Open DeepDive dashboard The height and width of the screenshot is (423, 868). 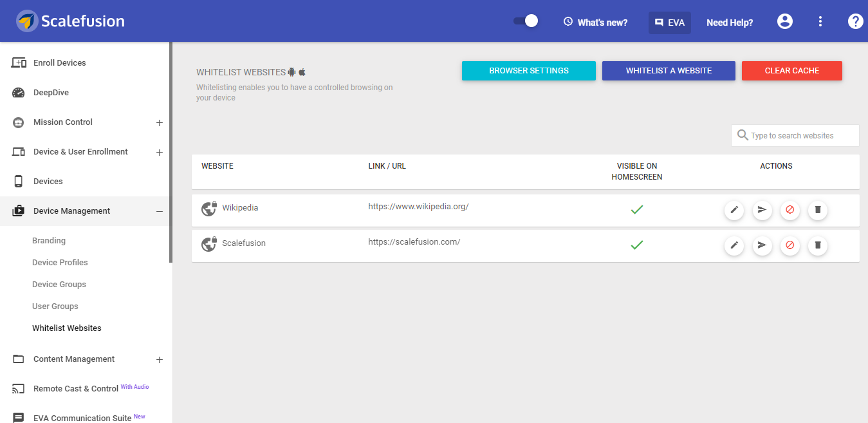tap(51, 92)
